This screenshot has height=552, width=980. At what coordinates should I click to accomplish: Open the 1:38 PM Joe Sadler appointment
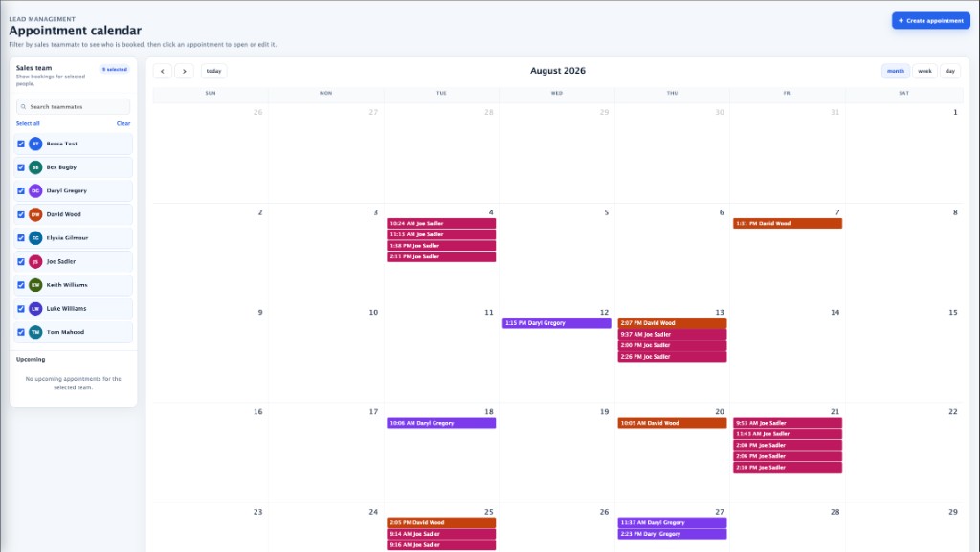pos(441,246)
